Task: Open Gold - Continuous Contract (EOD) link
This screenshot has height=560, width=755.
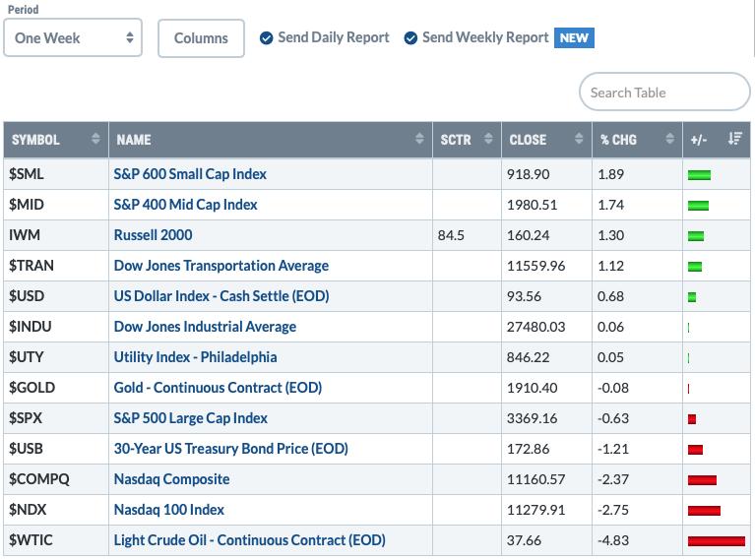Action: (x=218, y=388)
